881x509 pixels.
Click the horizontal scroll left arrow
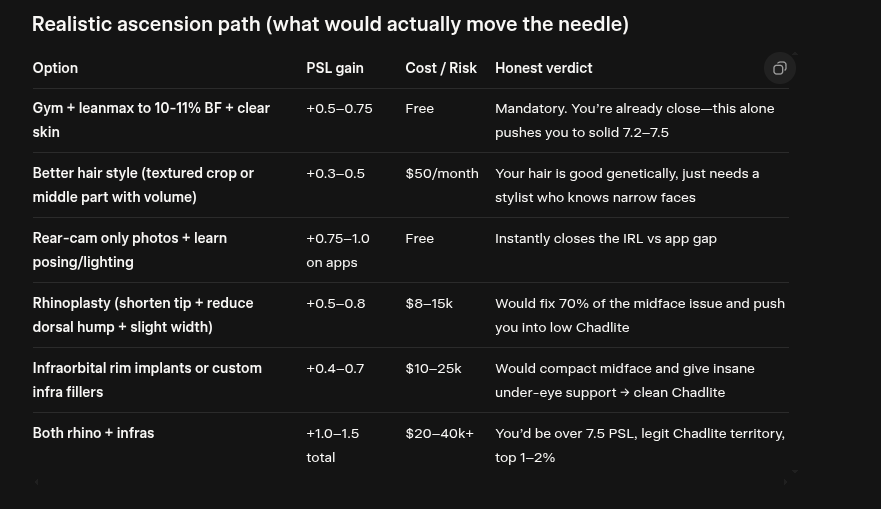[37, 481]
